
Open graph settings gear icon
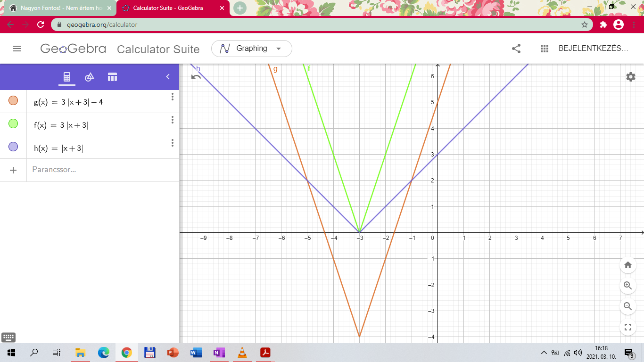[x=631, y=77]
